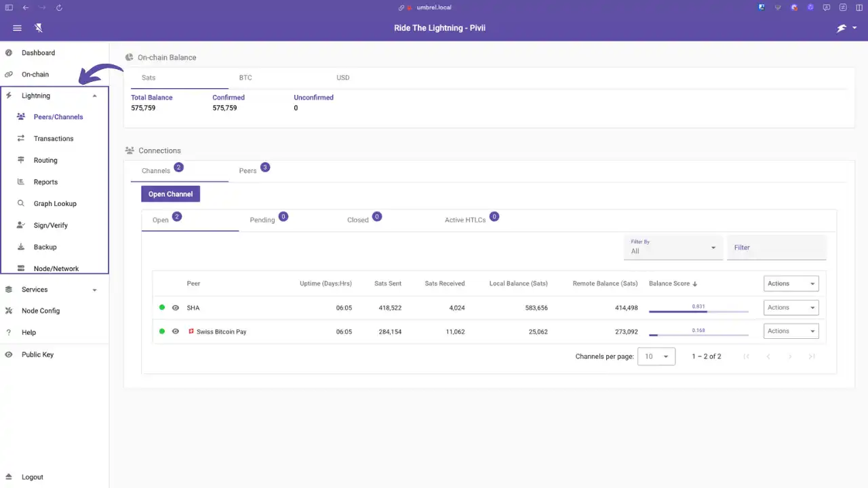Show the Pending channels tab

pos(262,220)
